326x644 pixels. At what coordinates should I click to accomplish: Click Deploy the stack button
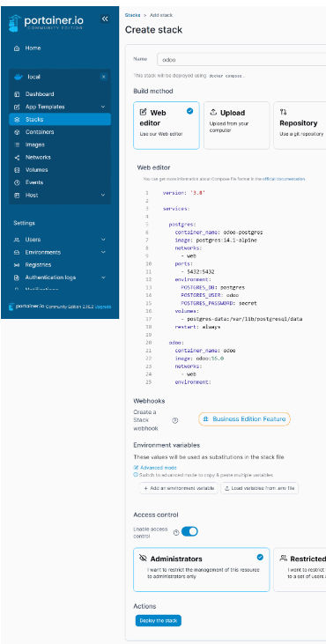pyautogui.click(x=158, y=620)
